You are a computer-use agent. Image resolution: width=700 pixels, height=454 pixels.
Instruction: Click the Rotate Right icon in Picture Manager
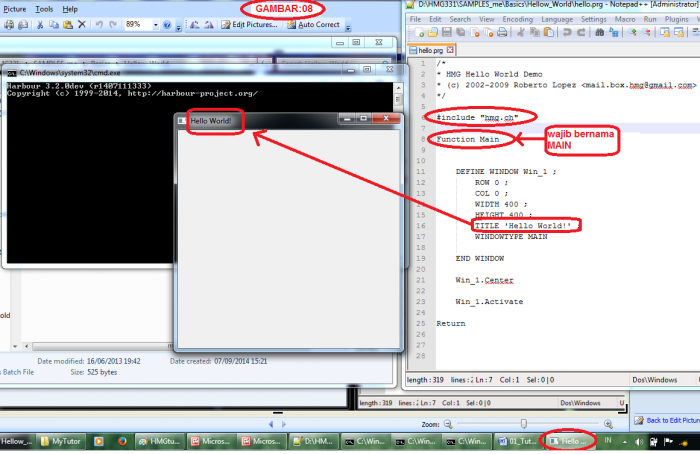209,25
